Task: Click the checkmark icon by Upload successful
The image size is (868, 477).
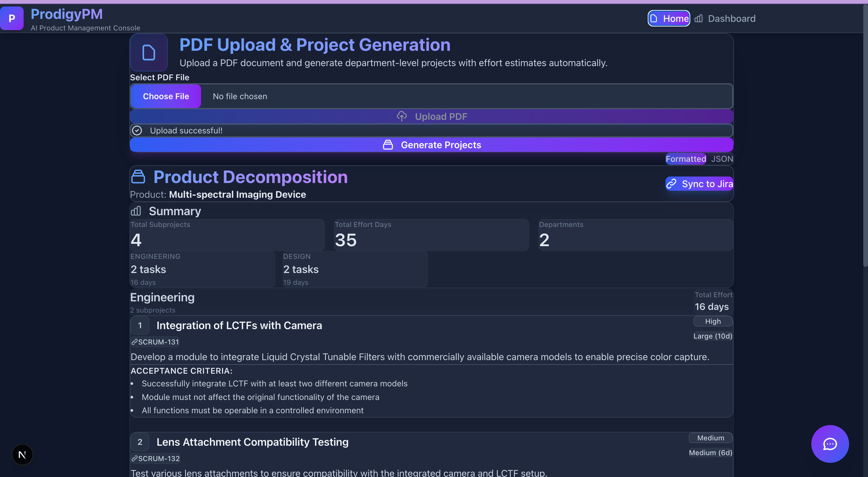Action: (137, 130)
